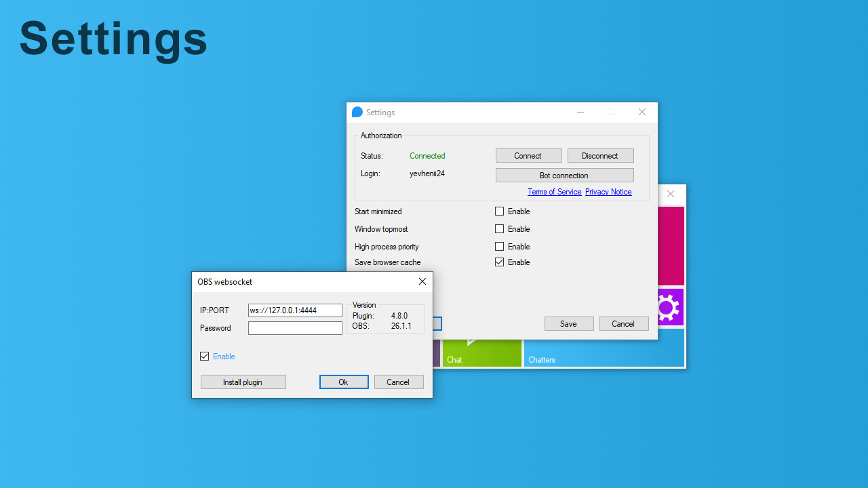Enable Start minimized
Image resolution: width=868 pixels, height=488 pixels.
(499, 211)
